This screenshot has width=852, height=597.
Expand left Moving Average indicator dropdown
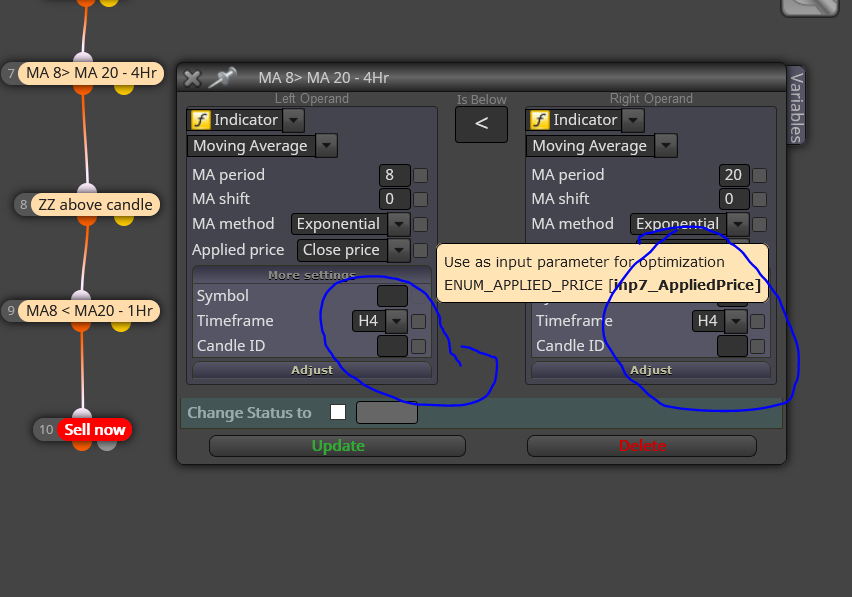pos(327,146)
